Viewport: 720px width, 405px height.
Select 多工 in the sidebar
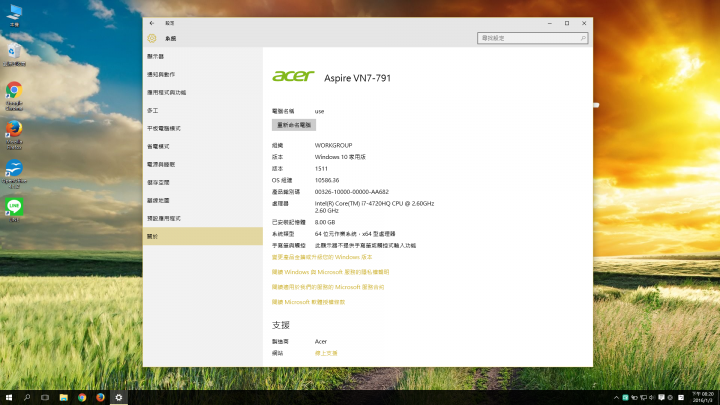(x=202, y=110)
